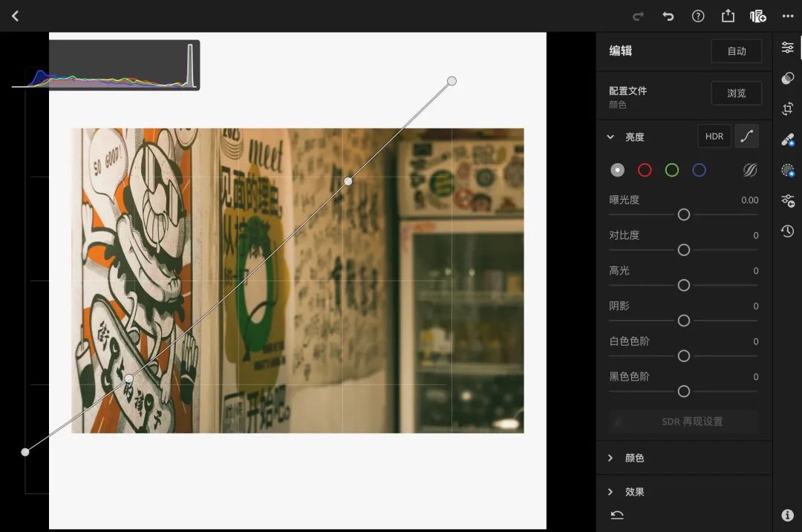Click the tone curve icon beside HDR
The height and width of the screenshot is (532, 802).
[746, 136]
